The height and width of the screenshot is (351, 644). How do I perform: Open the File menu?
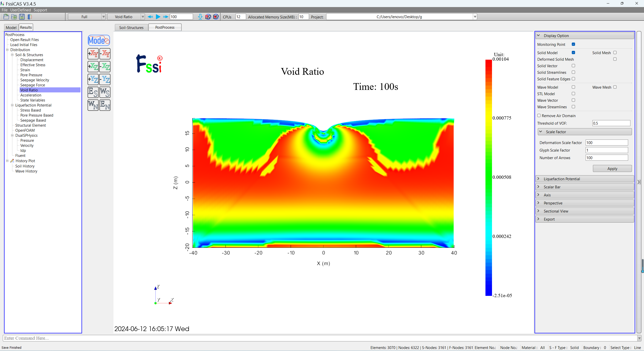5,10
